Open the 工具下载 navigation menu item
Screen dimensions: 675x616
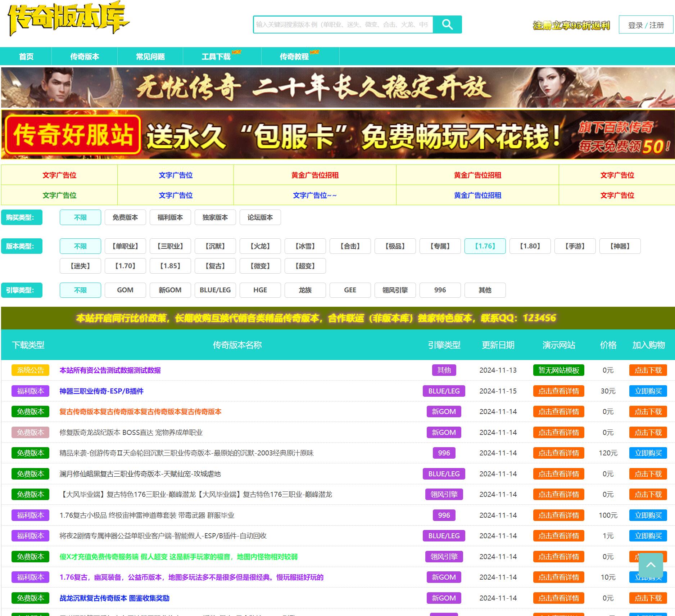point(216,57)
